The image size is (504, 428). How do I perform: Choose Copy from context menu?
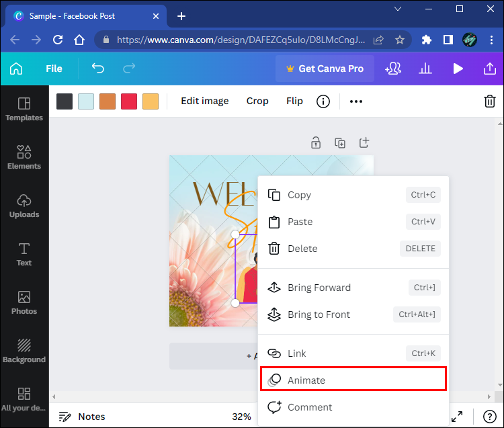pyautogui.click(x=353, y=195)
